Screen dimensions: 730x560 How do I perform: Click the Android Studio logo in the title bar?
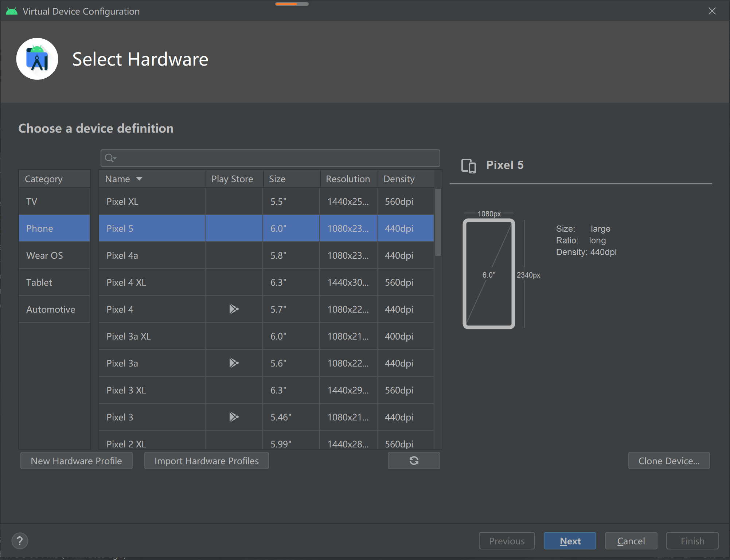(x=11, y=11)
